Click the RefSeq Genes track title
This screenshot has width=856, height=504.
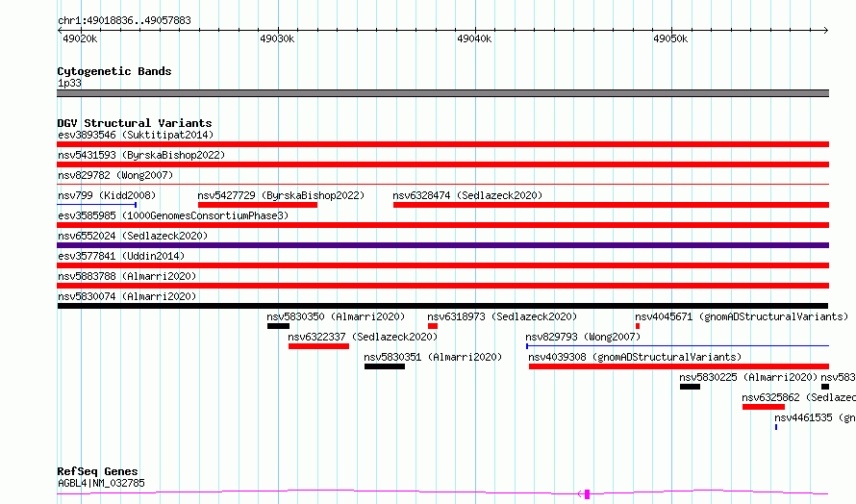pos(97,471)
